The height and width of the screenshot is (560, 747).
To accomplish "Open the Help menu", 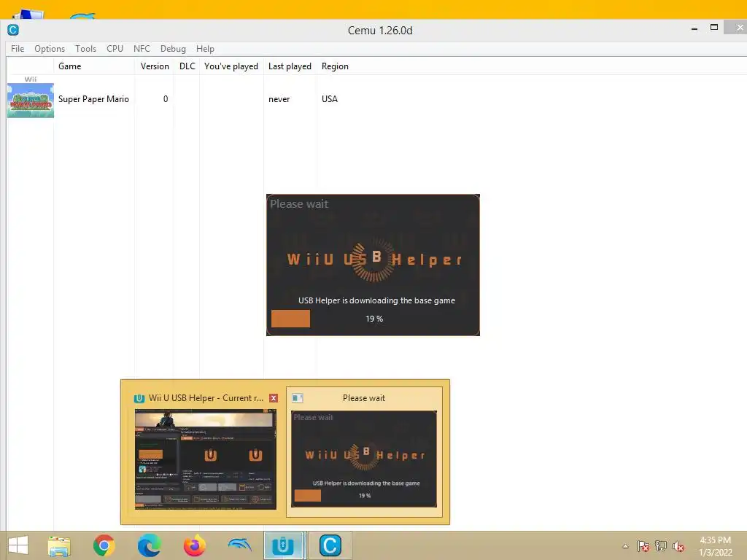I will [205, 49].
